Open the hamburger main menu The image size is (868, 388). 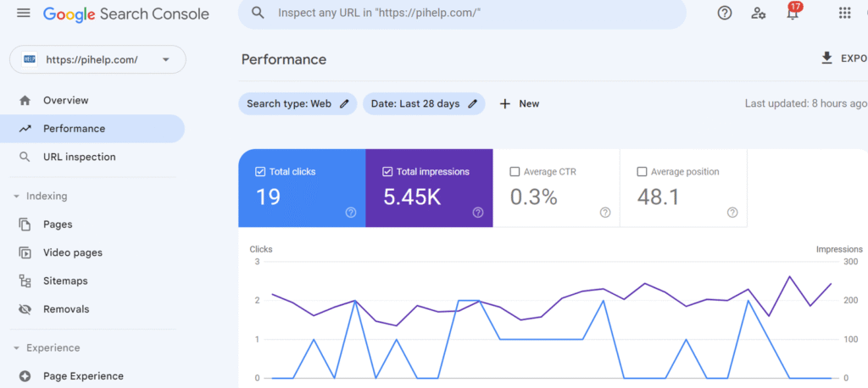[x=23, y=14]
